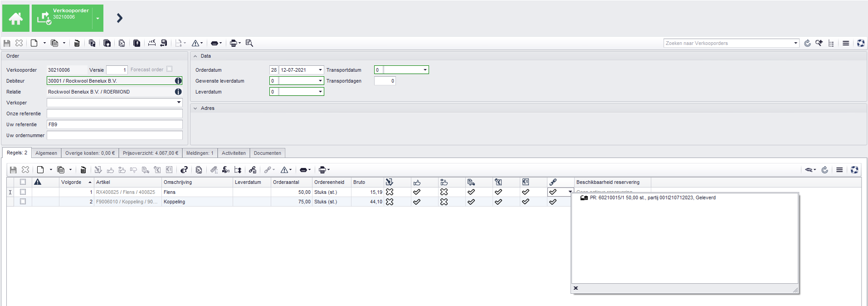This screenshot has height=306, width=868.
Task: Click the Artikel column header
Action: (x=127, y=182)
